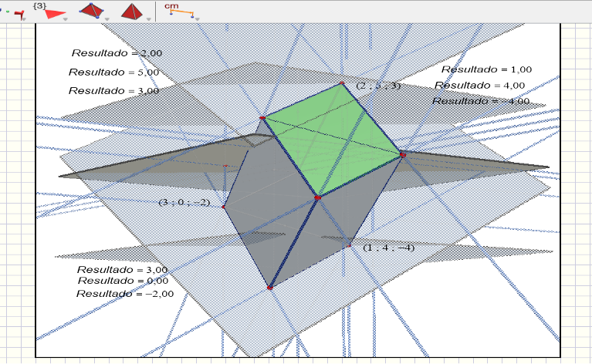Open the measurement tool dropdown arrow
The height and width of the screenshot is (364, 592).
point(196,19)
